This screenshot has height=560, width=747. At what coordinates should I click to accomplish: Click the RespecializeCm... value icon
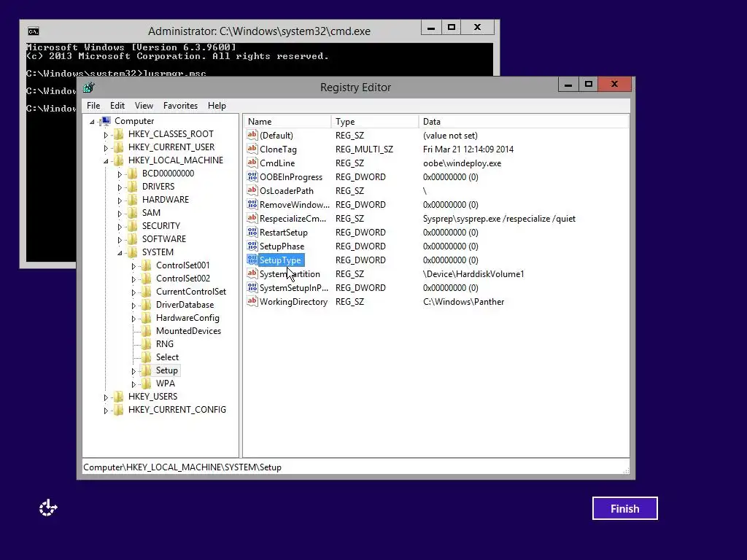pos(252,218)
